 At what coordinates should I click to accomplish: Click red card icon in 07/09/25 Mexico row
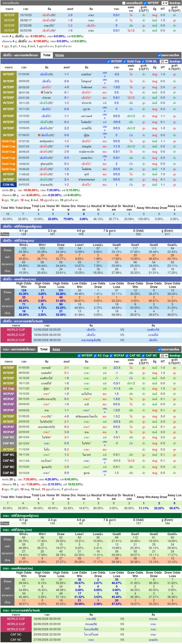click(x=39, y=135)
